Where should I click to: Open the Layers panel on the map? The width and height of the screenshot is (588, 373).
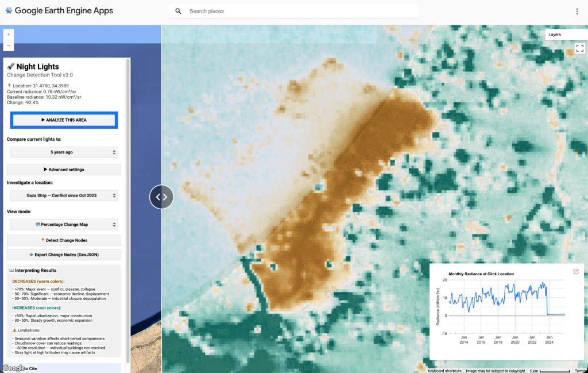pyautogui.click(x=566, y=34)
